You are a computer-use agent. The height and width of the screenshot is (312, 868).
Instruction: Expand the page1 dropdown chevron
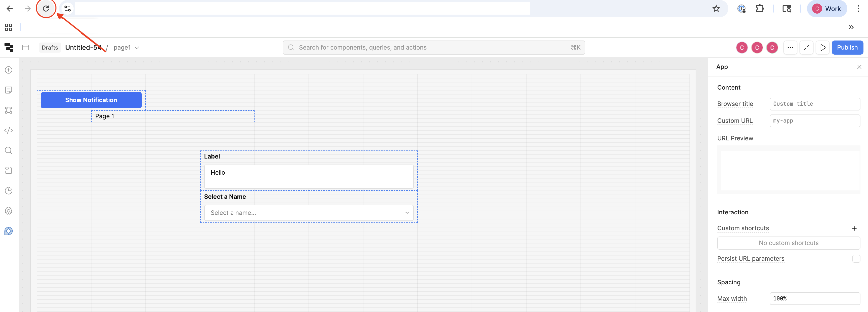tap(137, 48)
